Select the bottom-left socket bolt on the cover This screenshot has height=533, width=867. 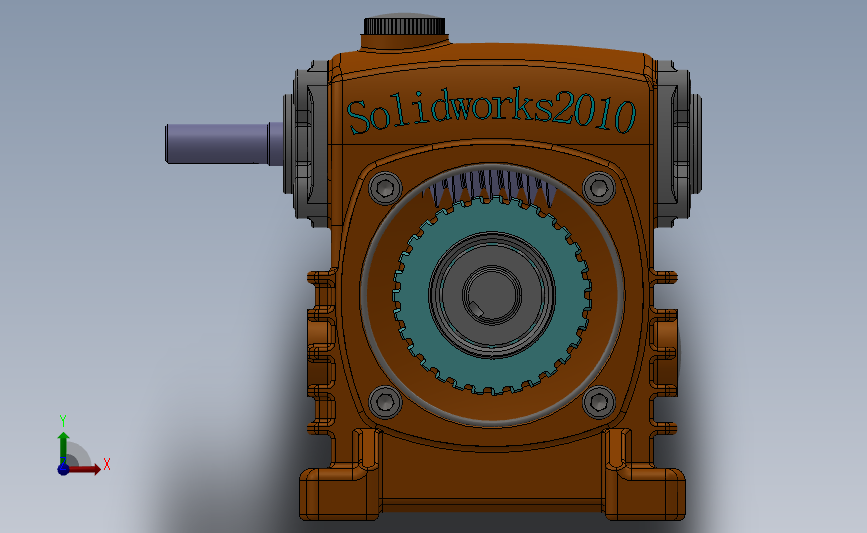[385, 402]
